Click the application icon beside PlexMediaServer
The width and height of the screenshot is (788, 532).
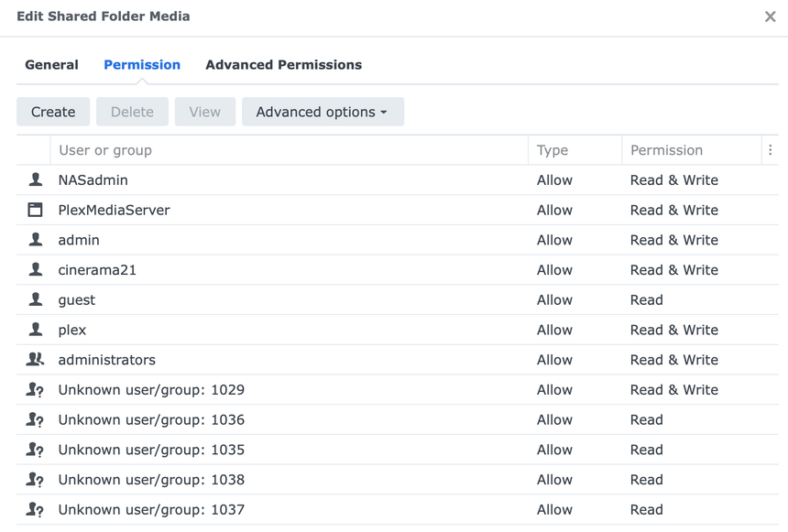(x=35, y=210)
